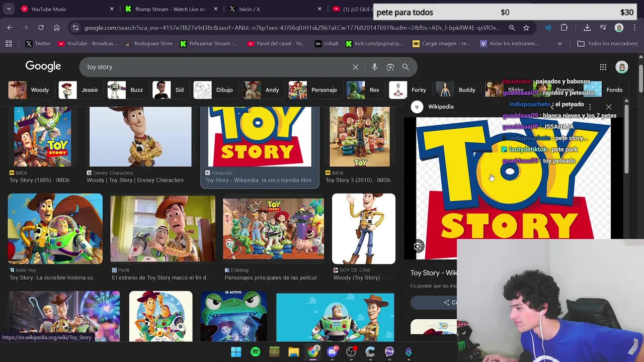The image size is (644, 362).
Task: Open Toy Story - Wikipedia result title link
Action: (x=258, y=180)
